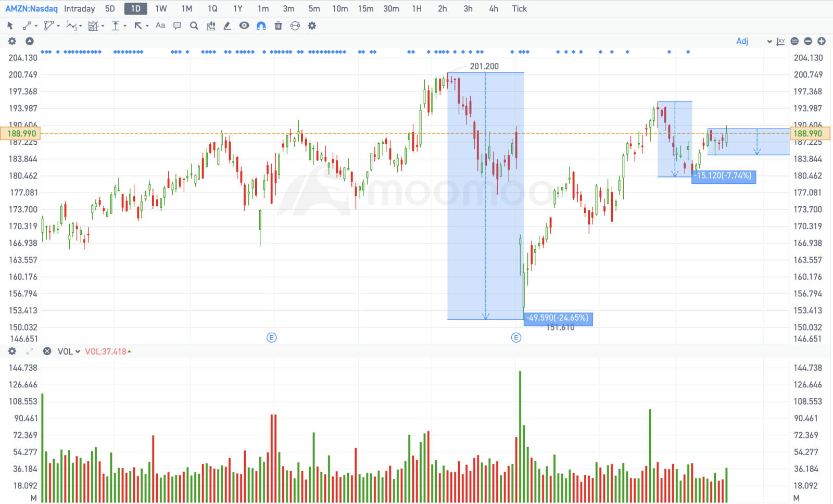
Task: Switch to 10m timeframe
Action: coord(340,9)
